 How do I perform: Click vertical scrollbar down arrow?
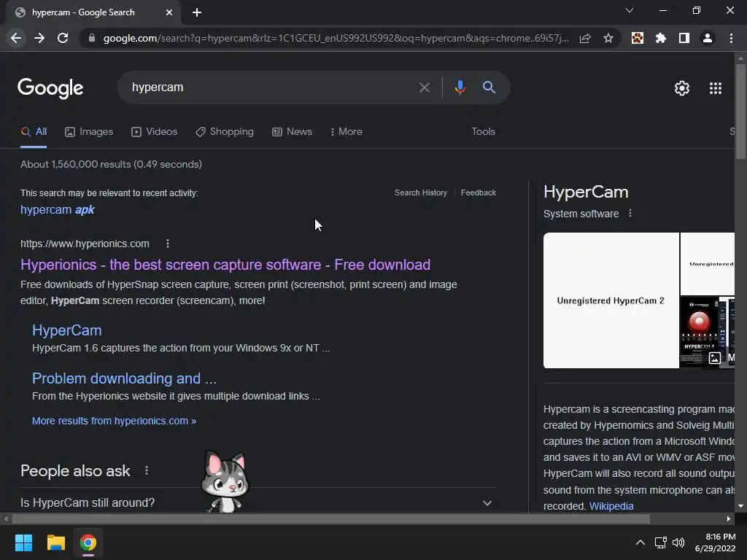740,506
